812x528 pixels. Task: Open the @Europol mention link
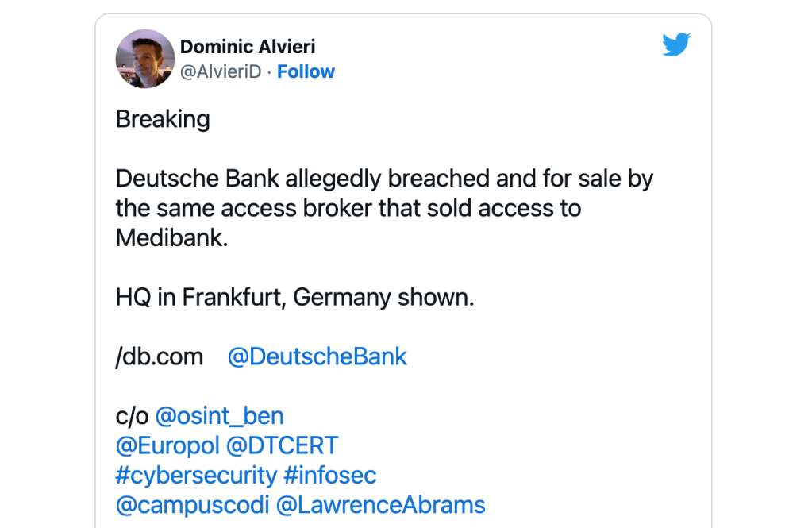coord(167,445)
